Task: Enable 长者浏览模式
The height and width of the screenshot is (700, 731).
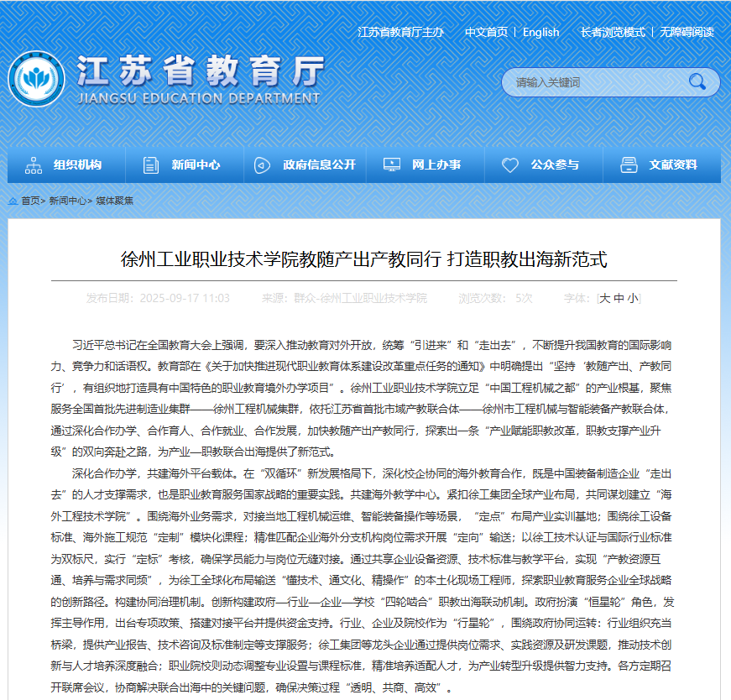Action: point(613,32)
